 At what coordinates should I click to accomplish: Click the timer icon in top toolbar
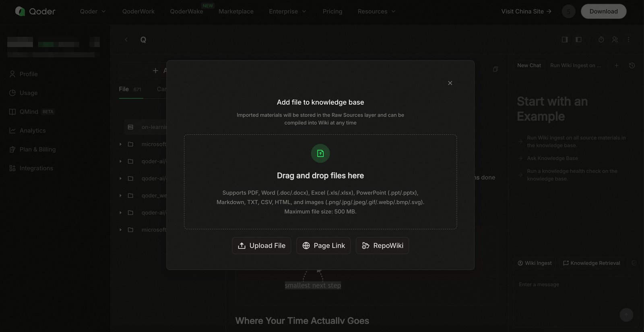pyautogui.click(x=601, y=39)
